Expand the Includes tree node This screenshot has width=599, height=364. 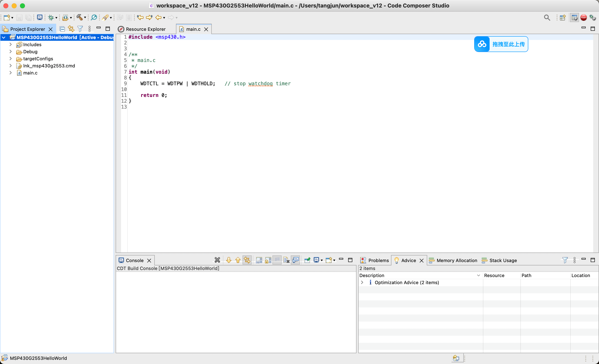(x=10, y=45)
